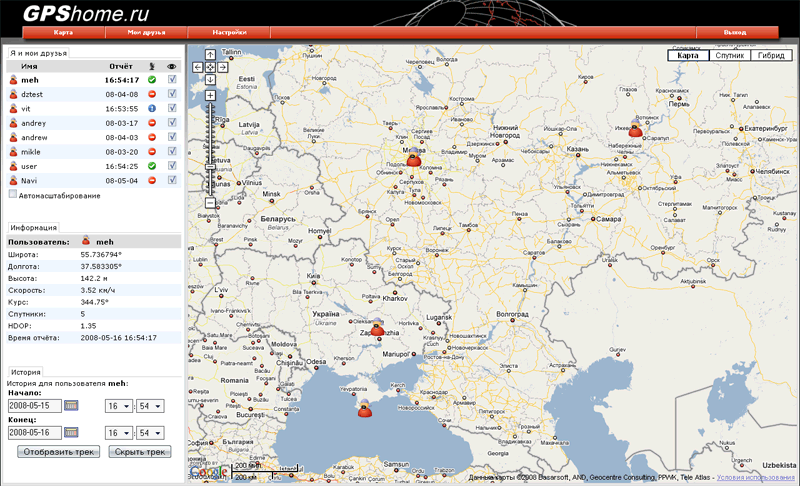Select user mikle in the friends list
The width and height of the screenshot is (800, 486).
tap(31, 152)
